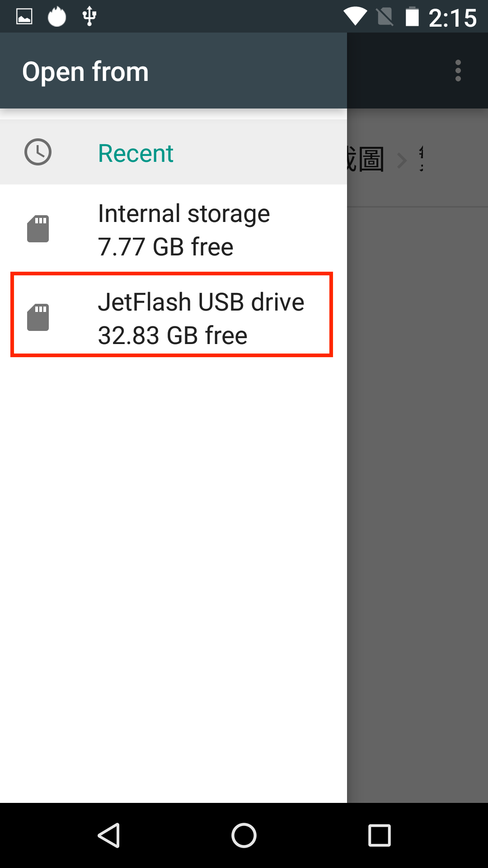This screenshot has height=868, width=488.
Task: Tap the breadcrumb chevron beside 截圖
Action: tap(402, 160)
